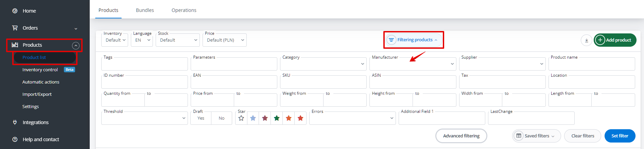
Task: Click the LastChange input field
Action: click(531, 118)
